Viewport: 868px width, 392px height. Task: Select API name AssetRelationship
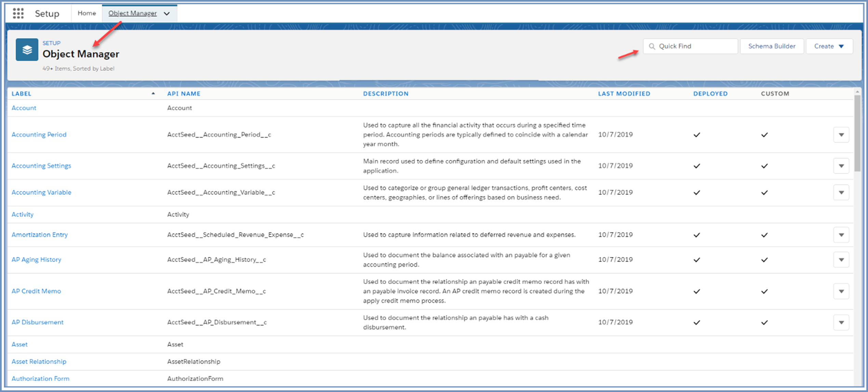tap(194, 362)
